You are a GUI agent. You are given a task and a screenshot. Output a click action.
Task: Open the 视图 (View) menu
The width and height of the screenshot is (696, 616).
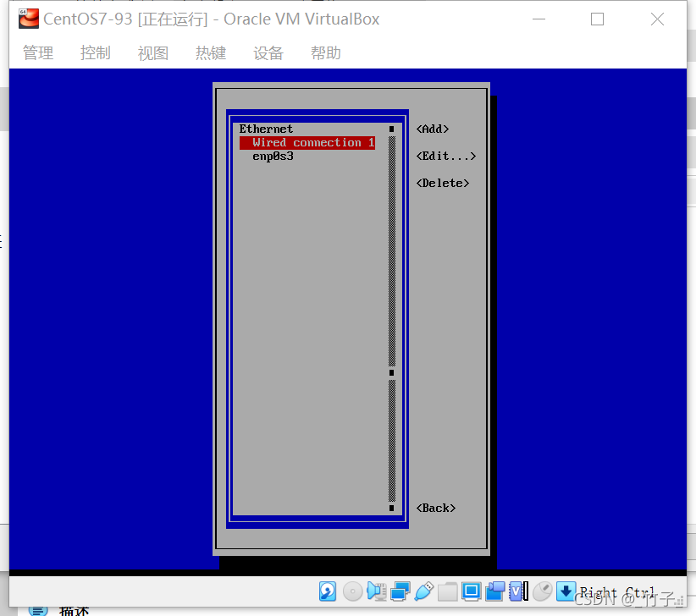click(152, 52)
